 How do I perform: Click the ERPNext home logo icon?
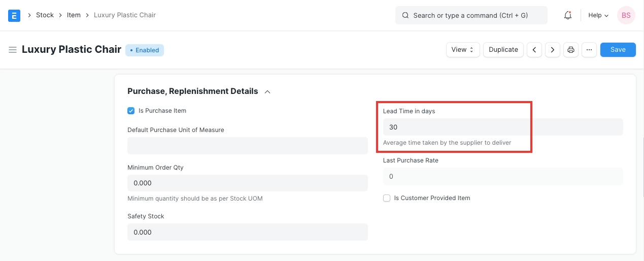pyautogui.click(x=14, y=15)
